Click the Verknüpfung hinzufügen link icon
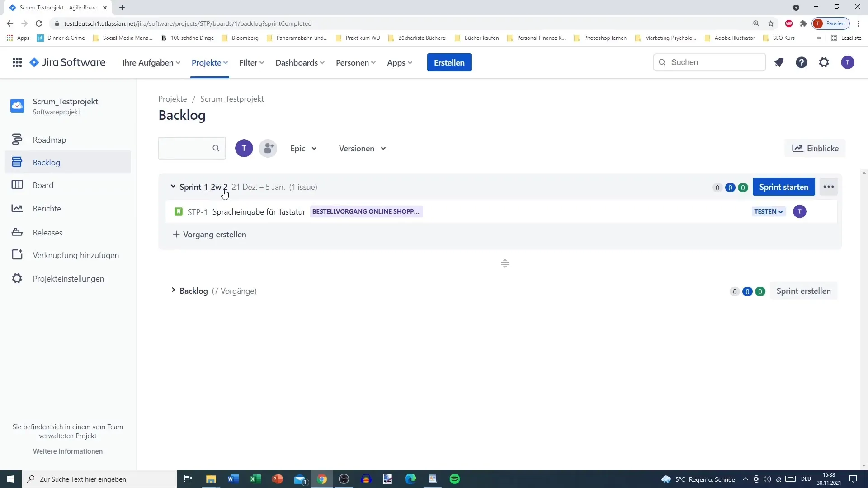Image resolution: width=868 pixels, height=488 pixels. point(17,255)
